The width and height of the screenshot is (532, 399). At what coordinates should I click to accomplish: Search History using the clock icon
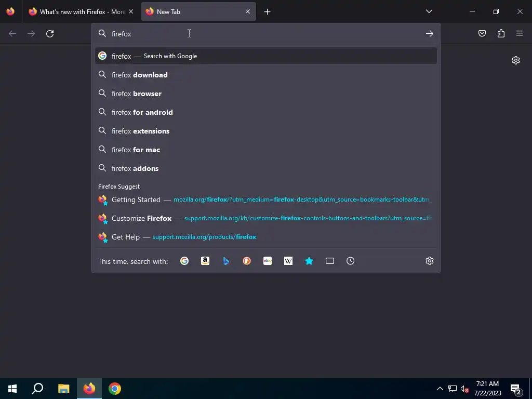click(x=351, y=261)
